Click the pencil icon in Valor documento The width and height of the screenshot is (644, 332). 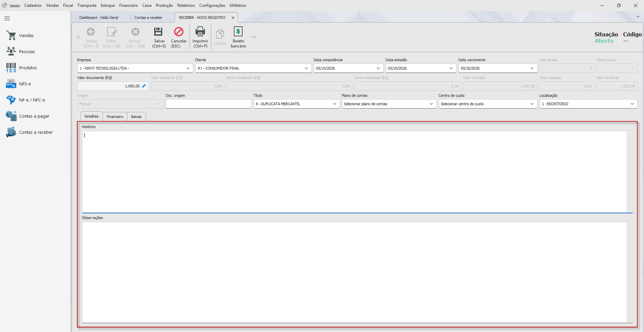click(144, 86)
